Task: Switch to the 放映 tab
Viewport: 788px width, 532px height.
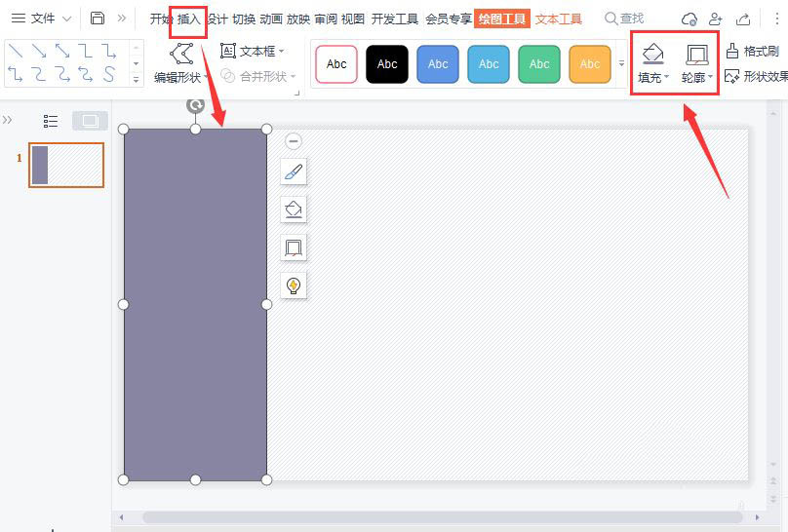Action: pos(298,19)
